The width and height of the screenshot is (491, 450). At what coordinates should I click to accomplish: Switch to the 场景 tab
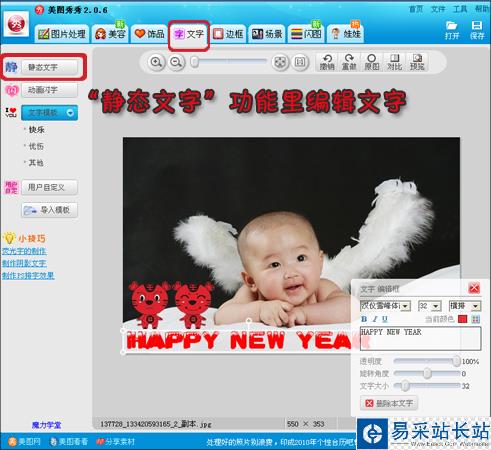tap(267, 34)
